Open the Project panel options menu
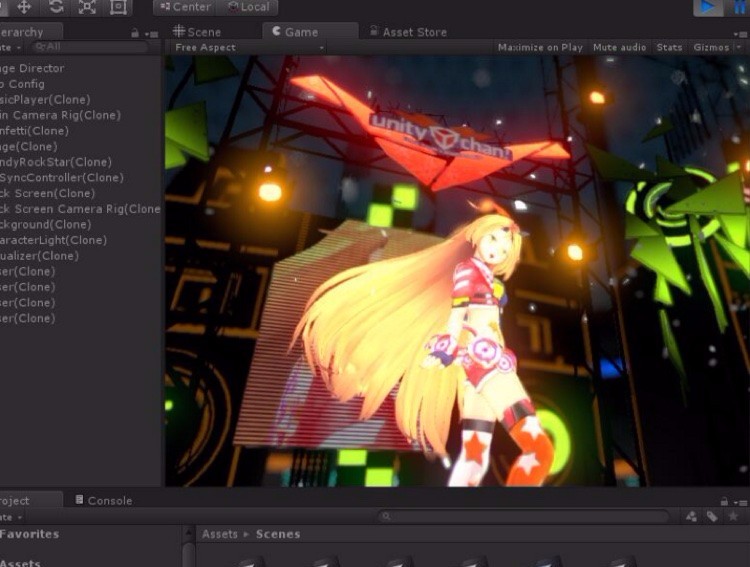The image size is (750, 567). 741,502
